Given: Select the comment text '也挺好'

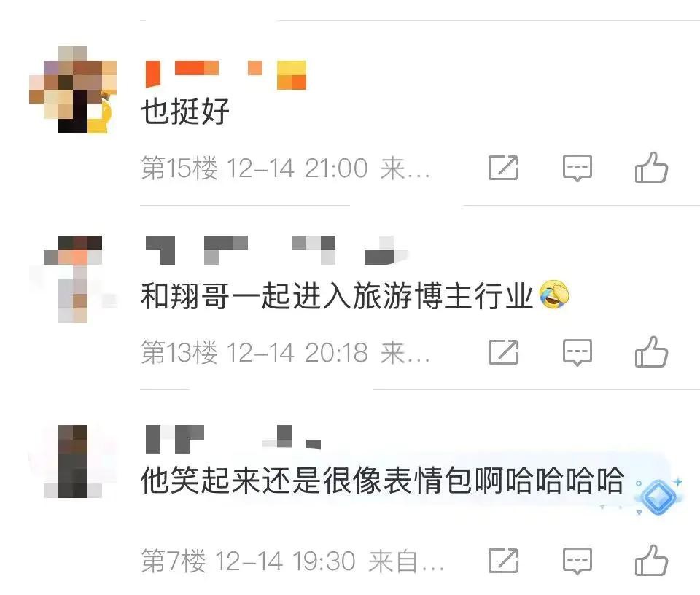Looking at the screenshot, I should tap(185, 111).
